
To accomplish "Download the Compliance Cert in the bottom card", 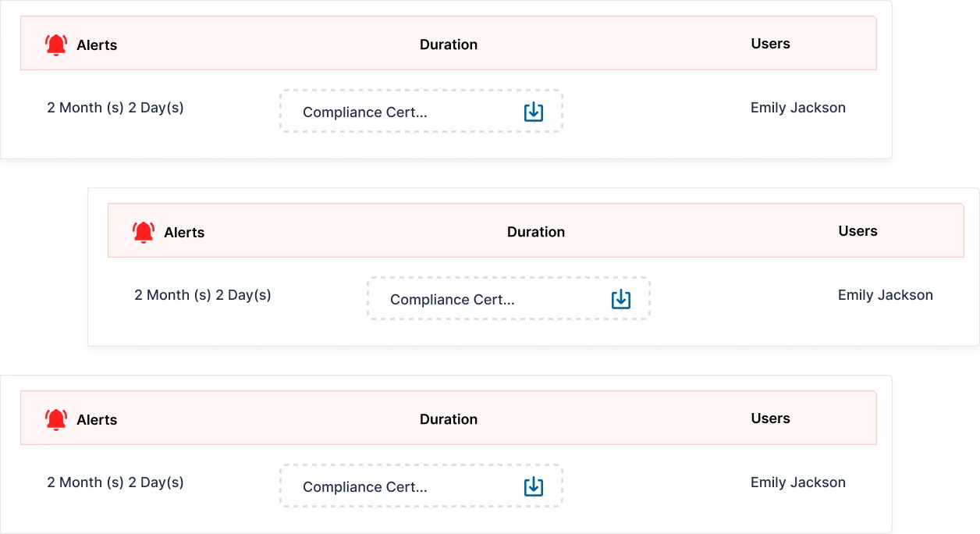I will pos(533,486).
